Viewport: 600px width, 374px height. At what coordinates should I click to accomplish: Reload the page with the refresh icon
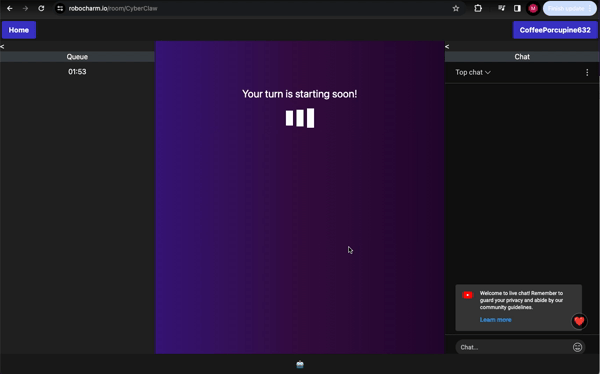(x=41, y=8)
